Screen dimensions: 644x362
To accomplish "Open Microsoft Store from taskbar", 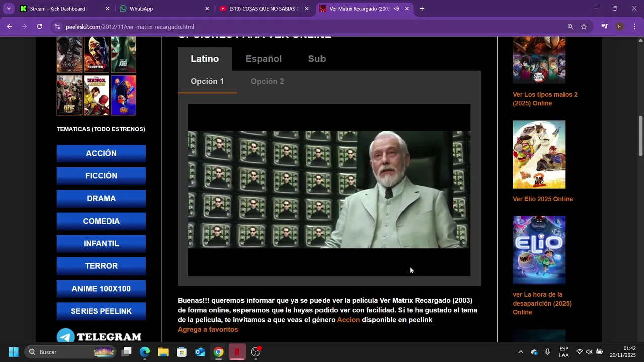I will 182,352.
